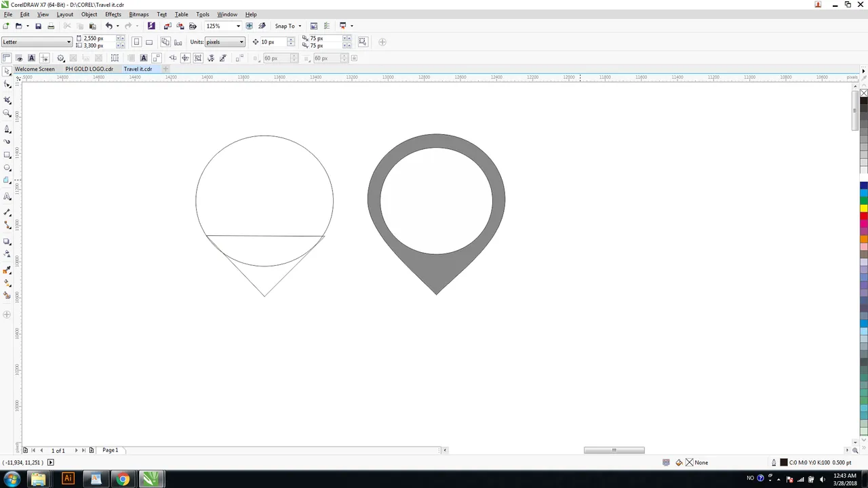Click the Search content purple icon
Viewport: 868px width, 488px height.
(x=151, y=26)
